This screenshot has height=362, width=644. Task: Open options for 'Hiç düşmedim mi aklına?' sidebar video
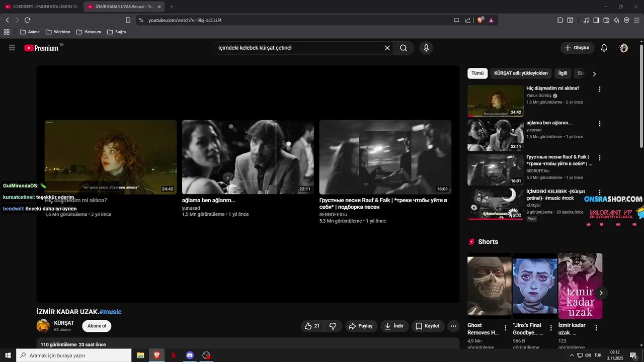[x=599, y=89]
